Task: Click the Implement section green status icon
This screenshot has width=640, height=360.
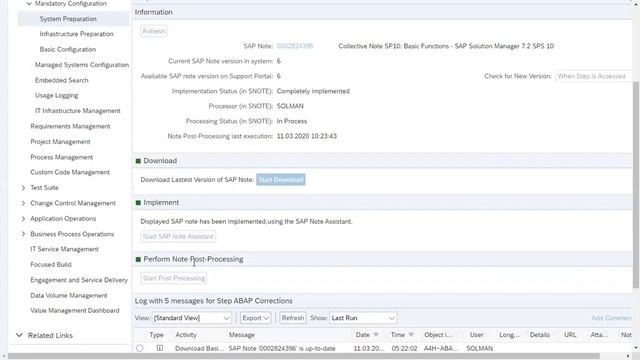Action: pyautogui.click(x=138, y=202)
